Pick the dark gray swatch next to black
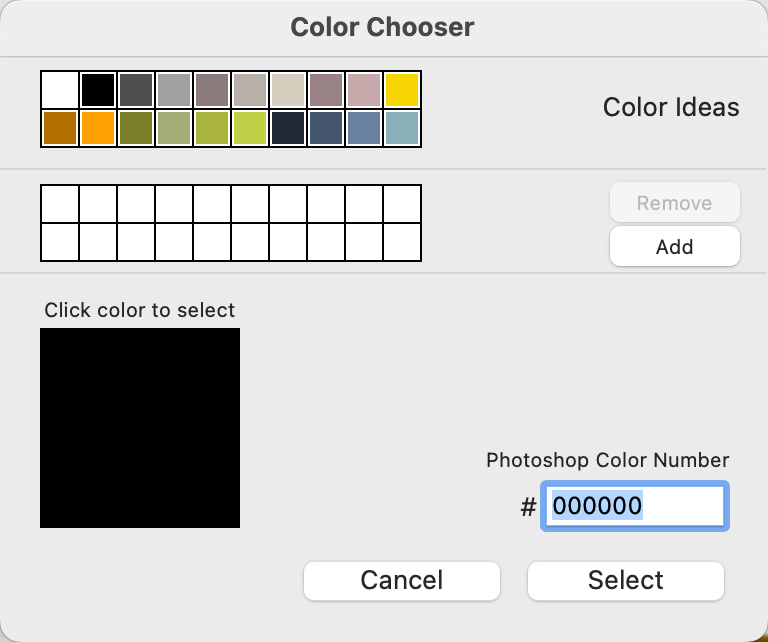 point(136,90)
